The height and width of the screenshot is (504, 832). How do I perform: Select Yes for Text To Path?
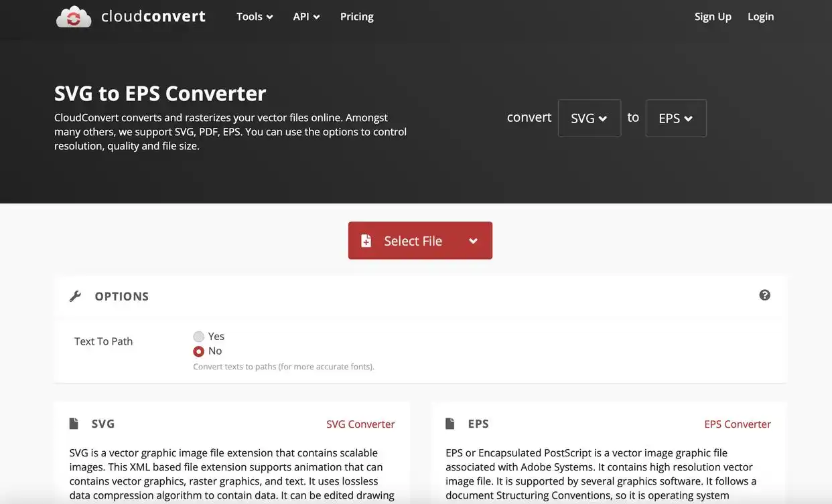[199, 337]
